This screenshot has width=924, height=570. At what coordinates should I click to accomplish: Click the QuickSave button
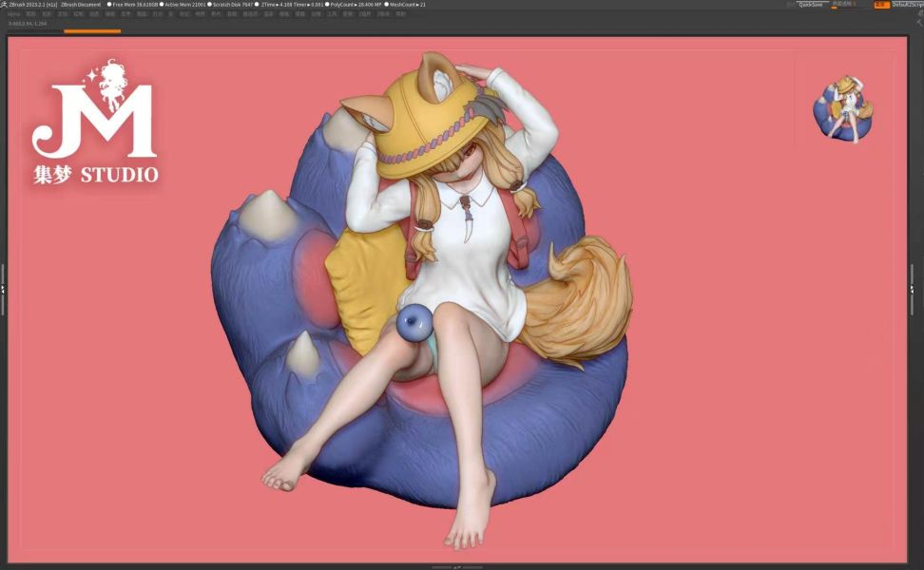coord(810,5)
